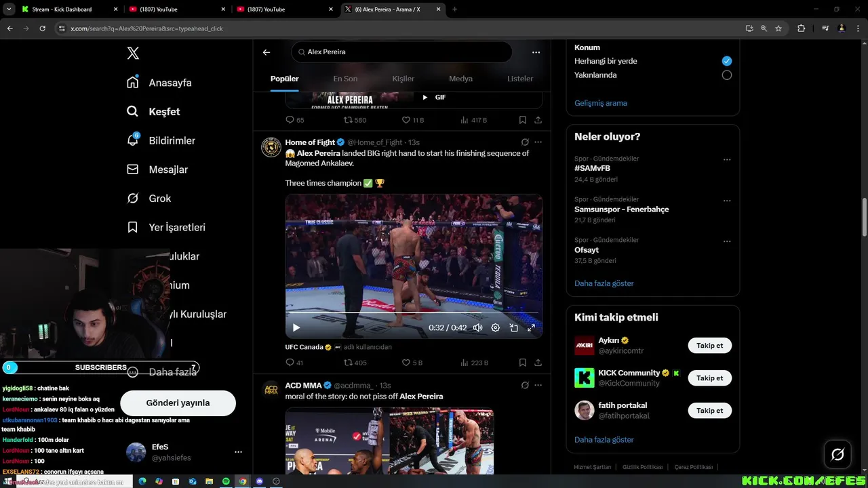
Task: Open more menu on ACD MMA post
Action: point(538,386)
